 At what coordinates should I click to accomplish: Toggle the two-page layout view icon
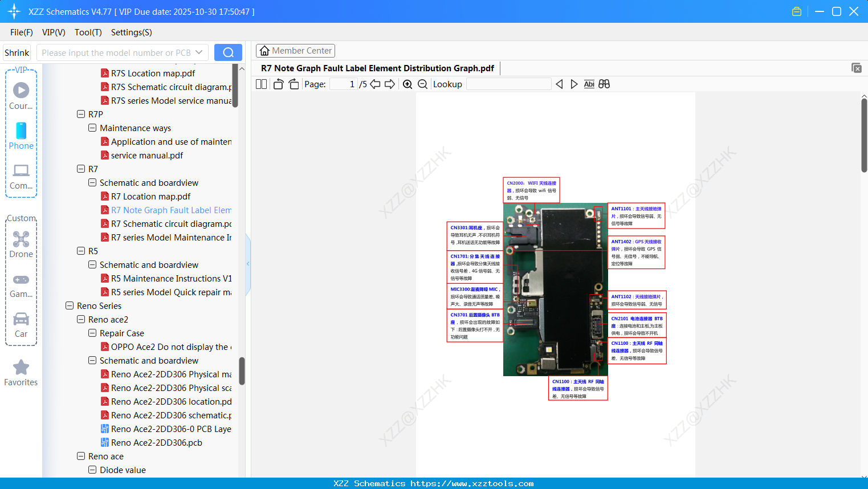(x=261, y=84)
